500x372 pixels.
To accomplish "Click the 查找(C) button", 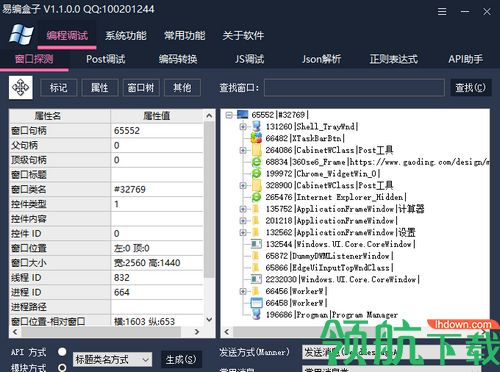I will click(471, 88).
